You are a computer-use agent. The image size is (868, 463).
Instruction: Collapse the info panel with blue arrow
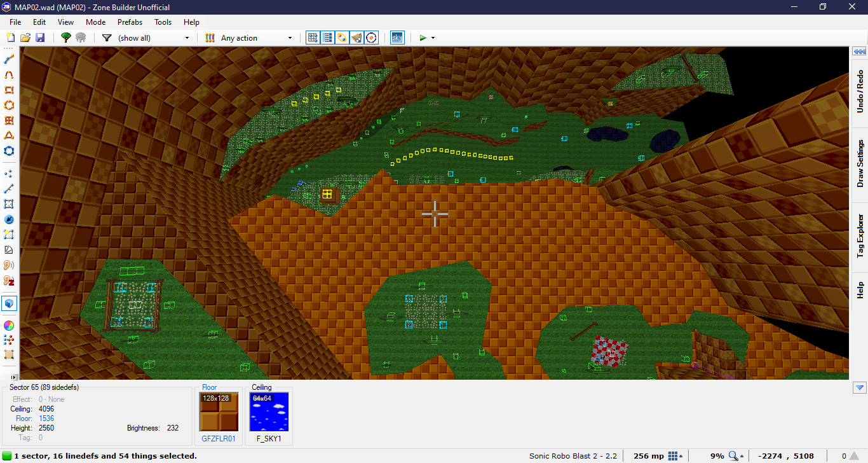click(860, 387)
